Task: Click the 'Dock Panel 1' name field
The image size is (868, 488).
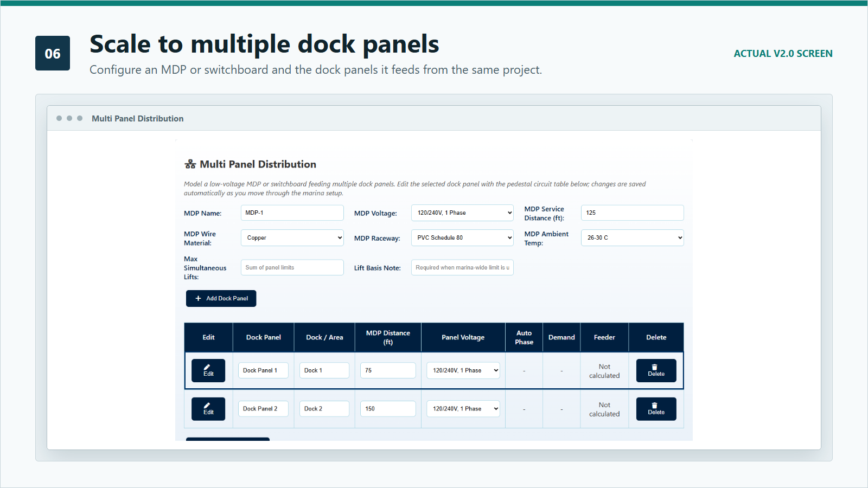Action: (263, 370)
